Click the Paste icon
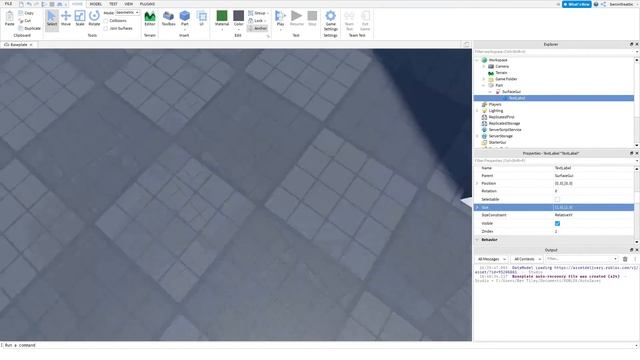 [9, 19]
